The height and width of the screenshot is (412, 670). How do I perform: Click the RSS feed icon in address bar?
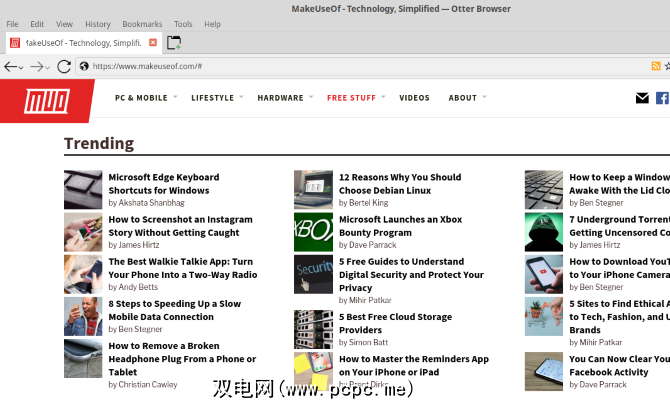coord(655,66)
